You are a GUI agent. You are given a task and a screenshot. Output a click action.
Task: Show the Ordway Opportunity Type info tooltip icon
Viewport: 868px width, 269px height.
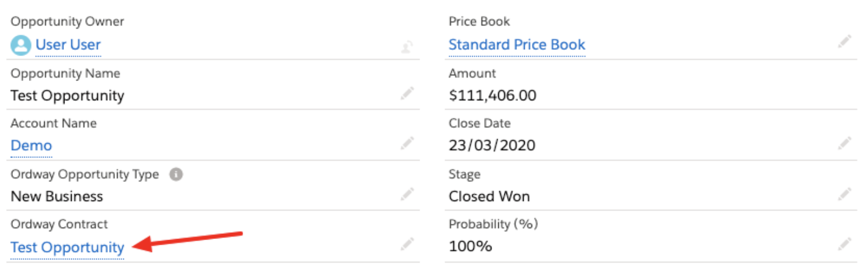[x=176, y=174]
